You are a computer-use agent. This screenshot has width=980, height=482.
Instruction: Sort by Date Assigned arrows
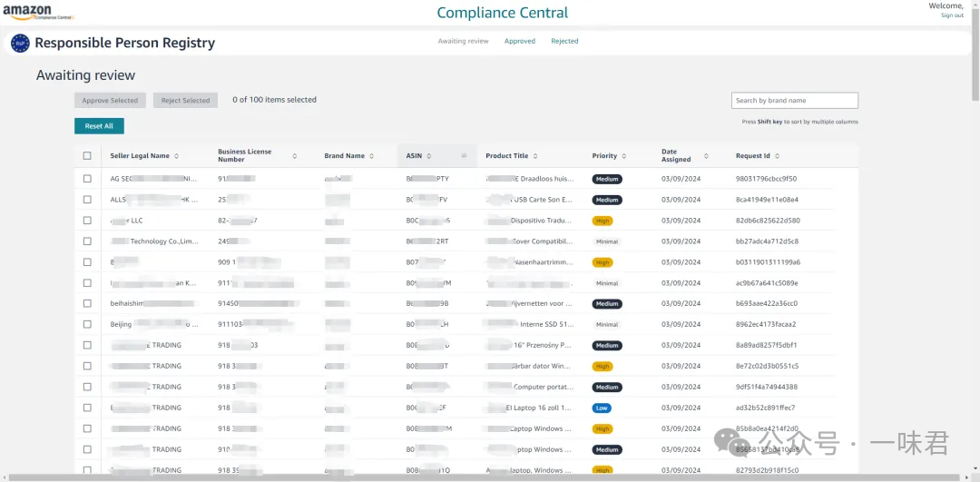(706, 156)
